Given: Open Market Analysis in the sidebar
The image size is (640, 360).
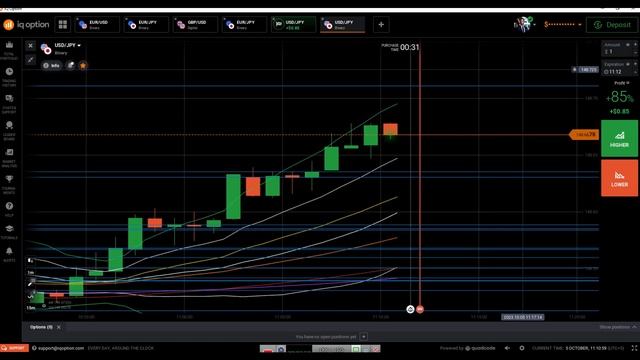Looking at the screenshot, I should pyautogui.click(x=9, y=158).
